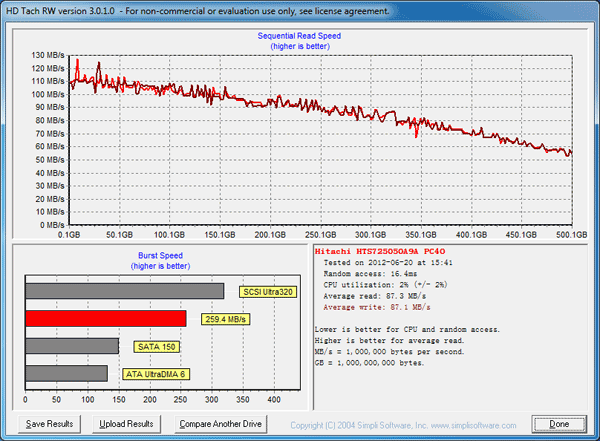The width and height of the screenshot is (600, 441).
Task: Select the red burst speed bar
Action: pyautogui.click(x=105, y=318)
